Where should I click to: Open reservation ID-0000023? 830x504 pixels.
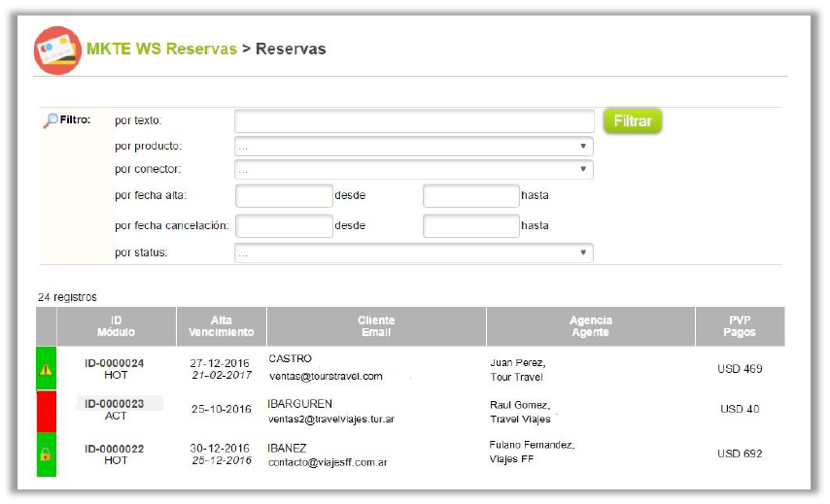115,404
